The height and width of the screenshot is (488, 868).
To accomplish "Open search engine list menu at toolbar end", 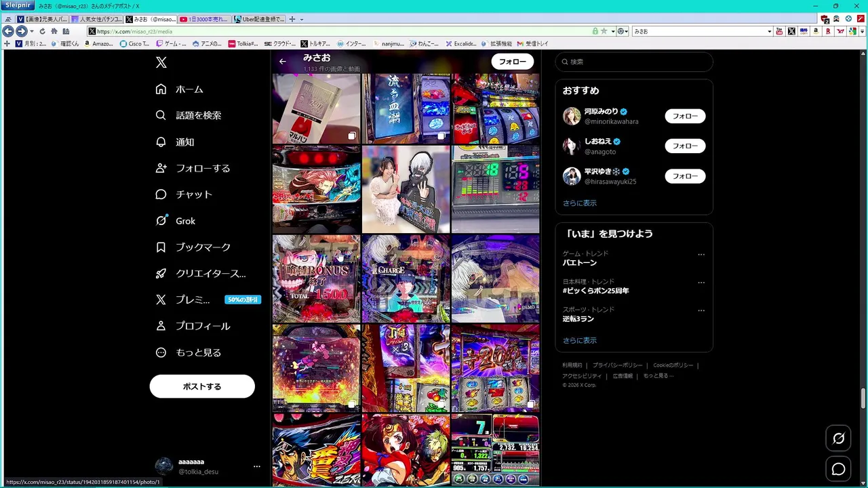I will 861,31.
